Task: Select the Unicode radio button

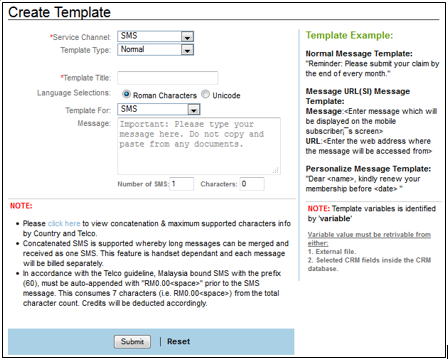Action: pos(206,95)
